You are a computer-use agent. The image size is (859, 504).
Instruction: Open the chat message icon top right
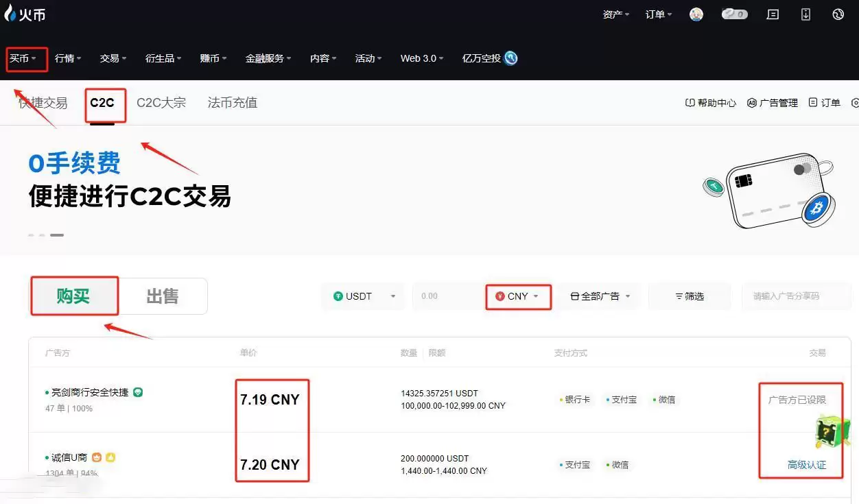[x=773, y=14]
